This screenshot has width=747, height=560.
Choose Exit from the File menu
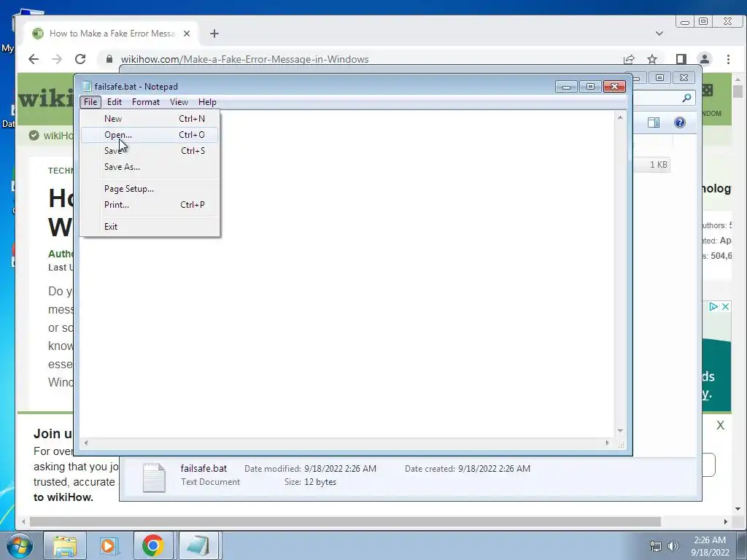click(150, 227)
